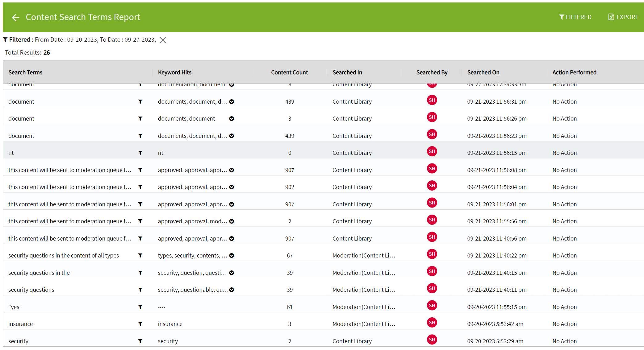Filter by the "yes" search term
The height and width of the screenshot is (350, 644).
(140, 307)
